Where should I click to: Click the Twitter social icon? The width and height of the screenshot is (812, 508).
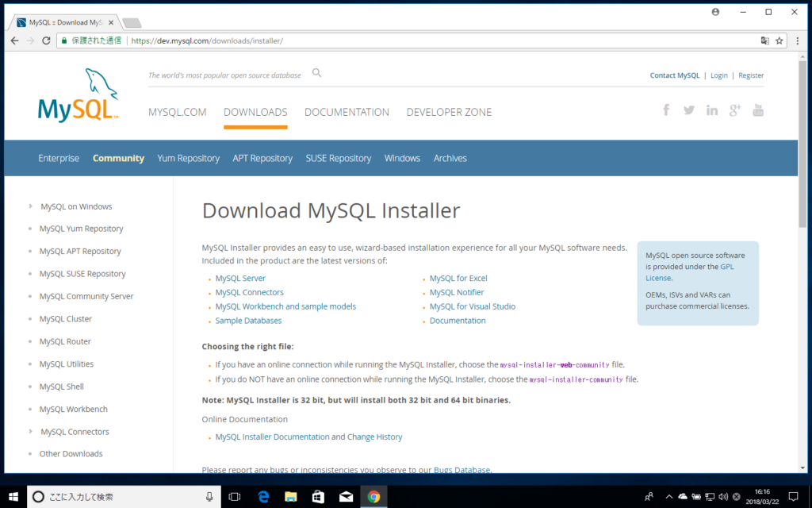pyautogui.click(x=689, y=110)
